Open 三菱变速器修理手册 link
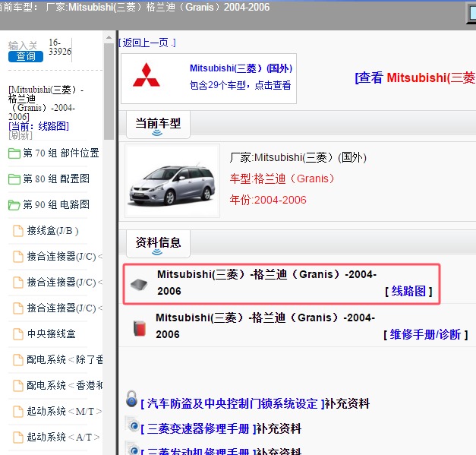This screenshot has height=455, width=476. coord(199,429)
